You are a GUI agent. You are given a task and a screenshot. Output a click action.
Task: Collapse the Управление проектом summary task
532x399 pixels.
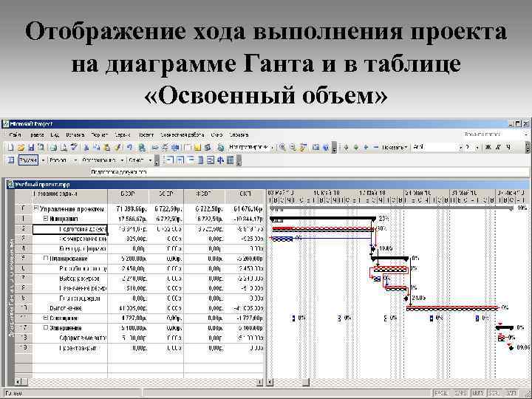35,208
